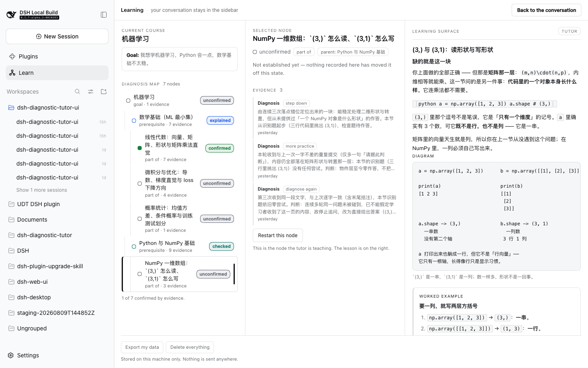Export my data

[x=142, y=347]
